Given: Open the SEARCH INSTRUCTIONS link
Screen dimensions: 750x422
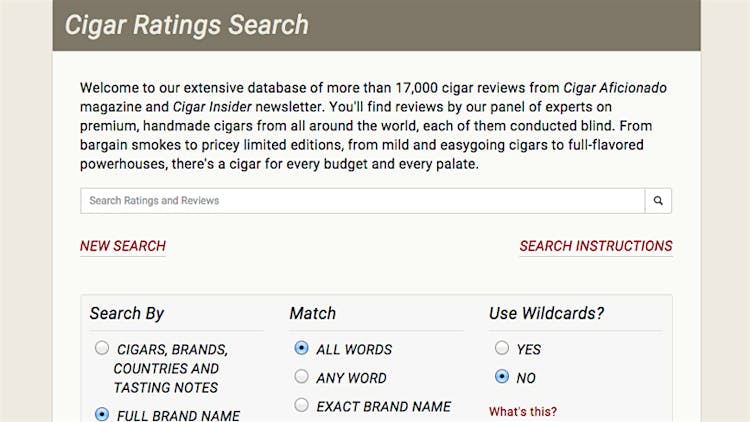Looking at the screenshot, I should coord(595,246).
